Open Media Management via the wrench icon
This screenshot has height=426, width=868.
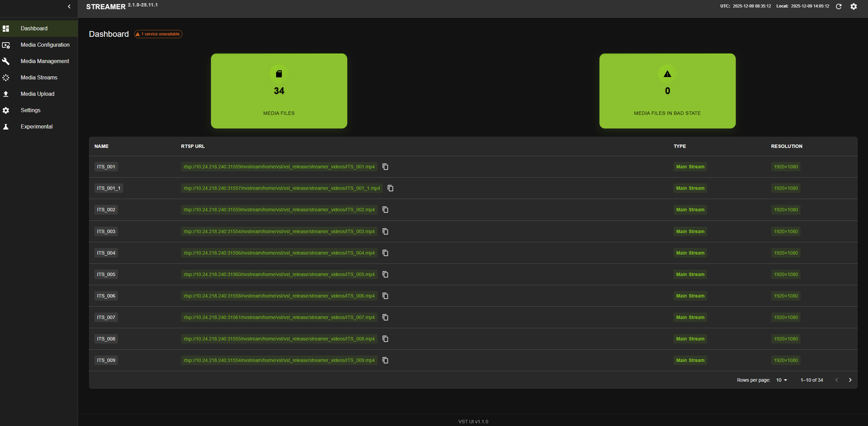coord(6,61)
